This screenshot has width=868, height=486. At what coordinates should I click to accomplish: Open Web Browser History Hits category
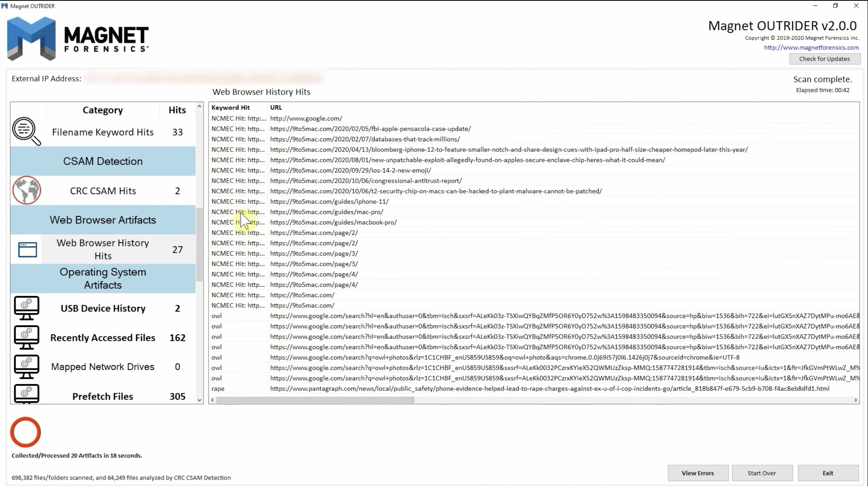pos(103,249)
